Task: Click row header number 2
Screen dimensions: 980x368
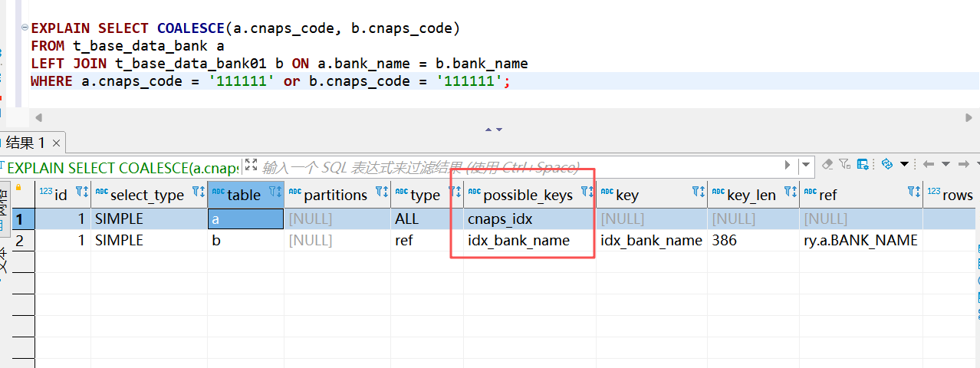Action: [x=20, y=241]
